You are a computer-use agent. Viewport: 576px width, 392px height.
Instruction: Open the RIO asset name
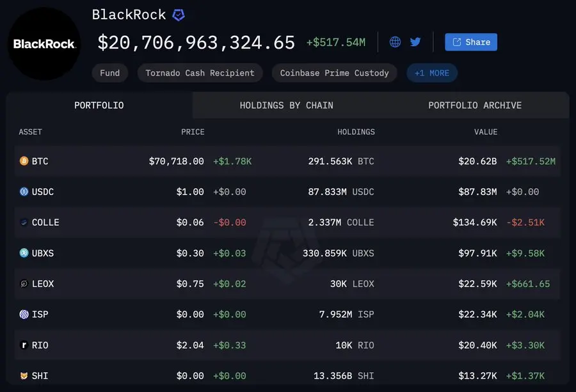pos(40,345)
